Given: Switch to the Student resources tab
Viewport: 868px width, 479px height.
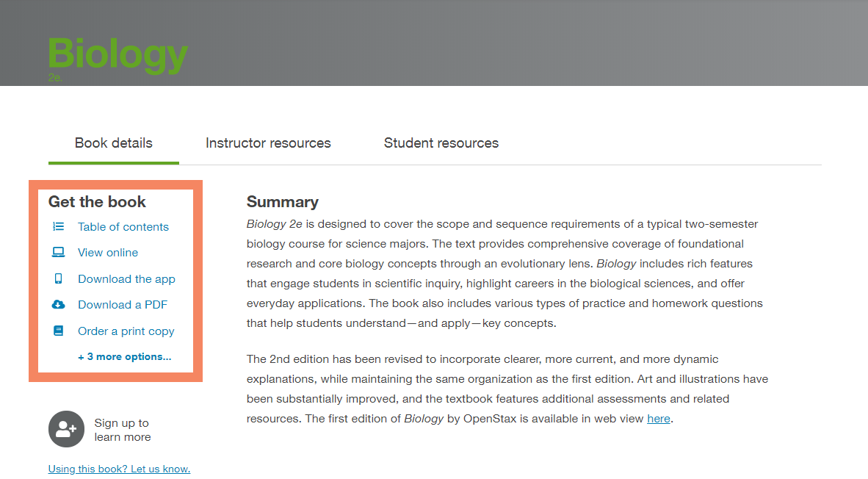Looking at the screenshot, I should pos(441,143).
